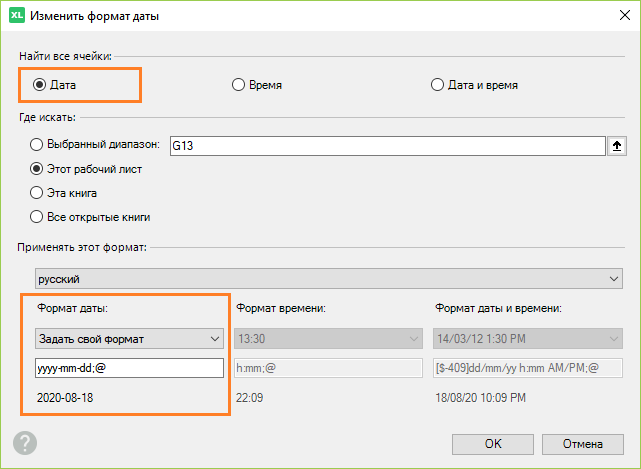Open the date and time format dropdown
Image resolution: width=641 pixels, height=469 pixels.
coord(527,339)
